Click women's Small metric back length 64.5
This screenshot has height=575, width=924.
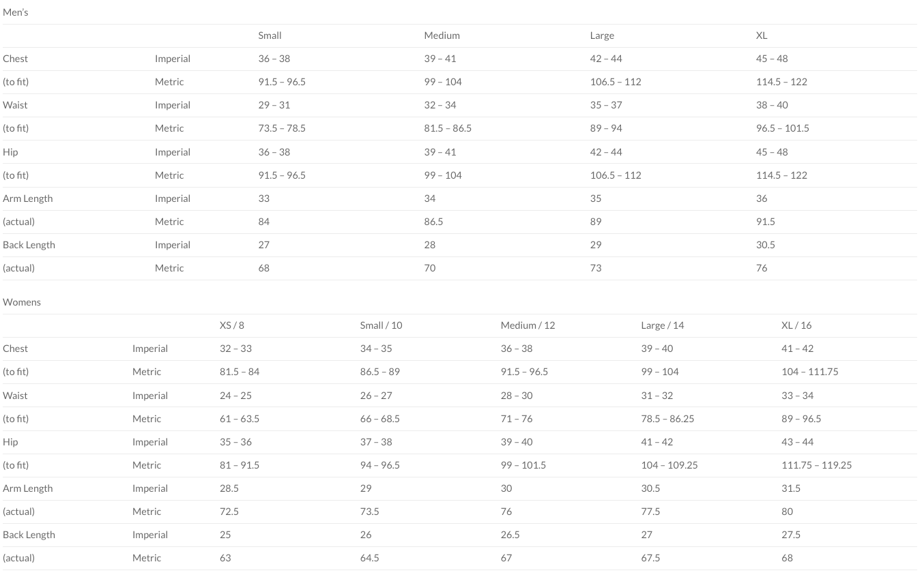[x=369, y=558]
